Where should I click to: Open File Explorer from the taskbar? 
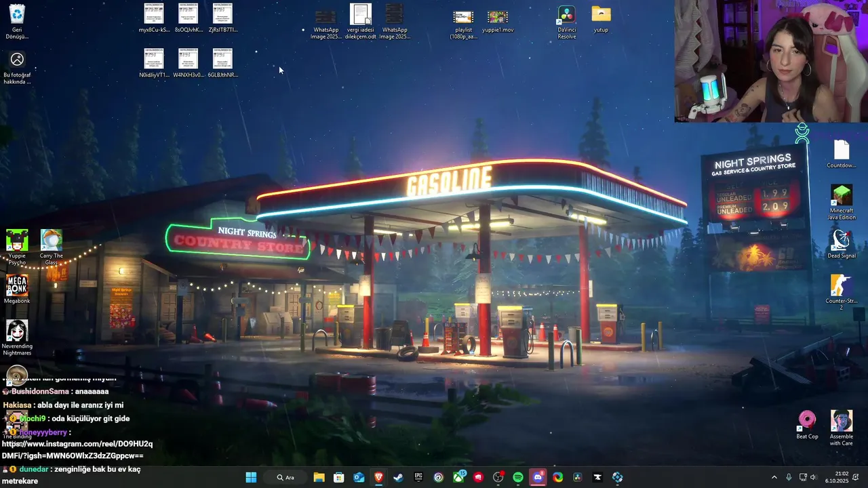pos(319,477)
